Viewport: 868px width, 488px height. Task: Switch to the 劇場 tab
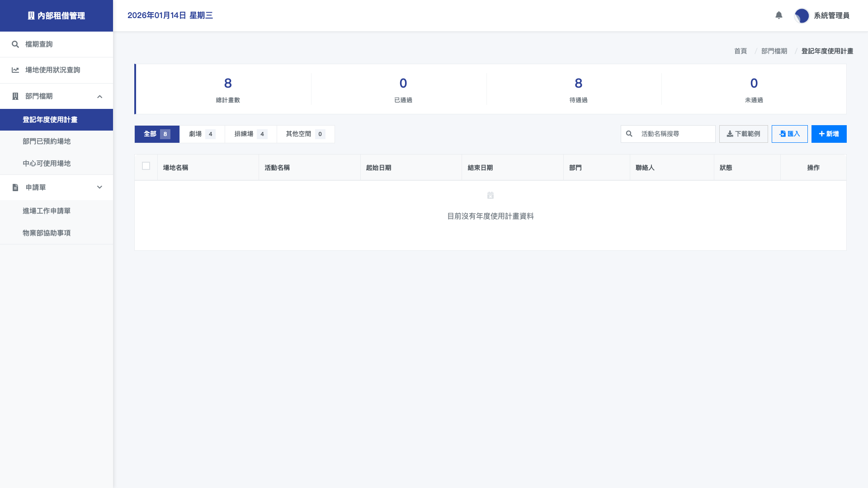tap(201, 134)
